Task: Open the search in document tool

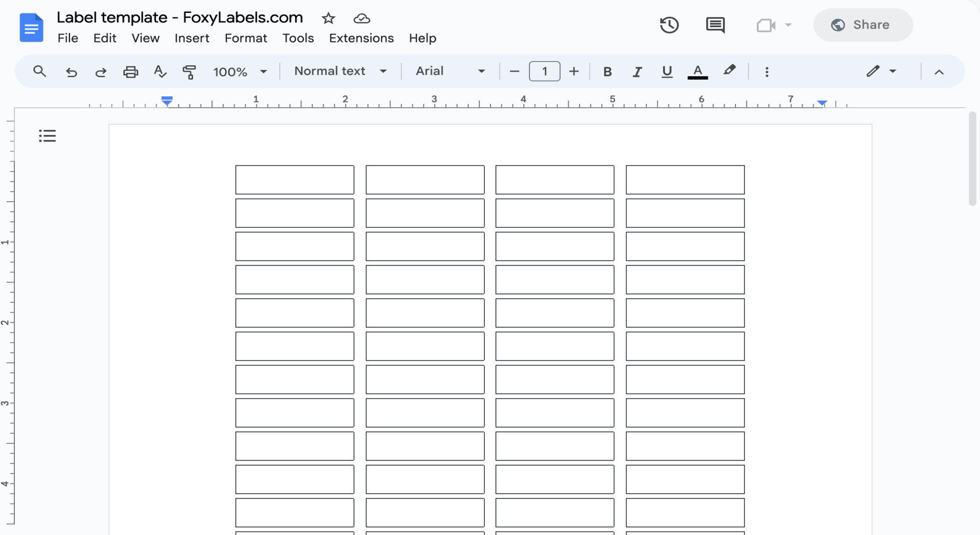Action: (x=40, y=72)
